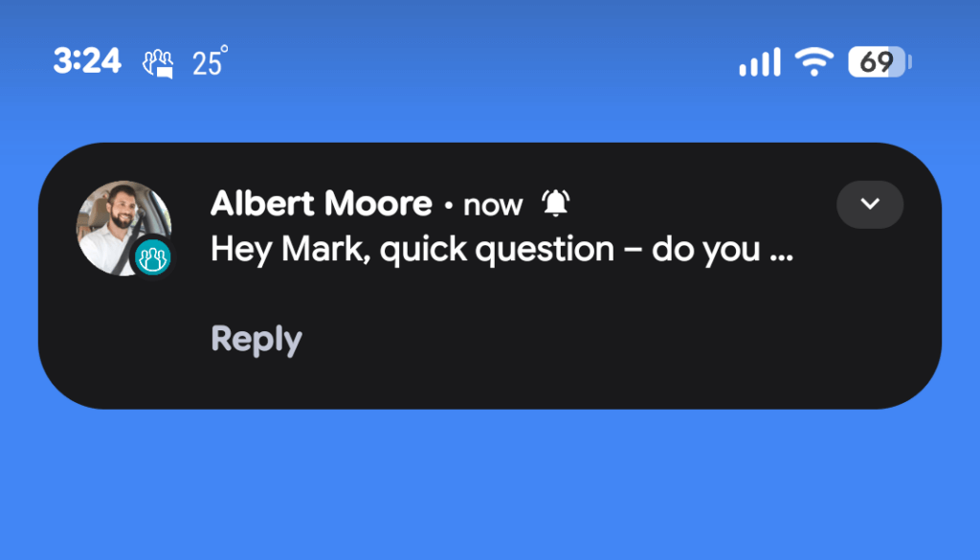The image size is (980, 560).
Task: Tap the teal group app badge on the avatar
Action: click(153, 257)
